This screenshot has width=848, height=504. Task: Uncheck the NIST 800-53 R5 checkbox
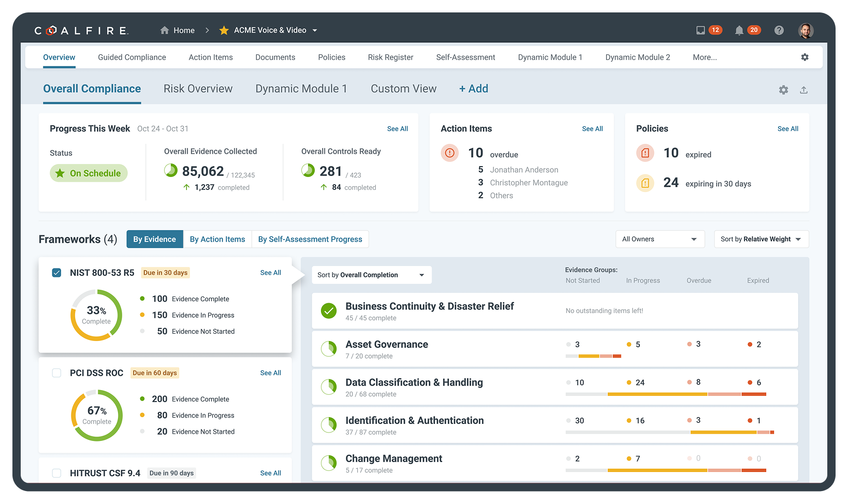[x=57, y=273]
